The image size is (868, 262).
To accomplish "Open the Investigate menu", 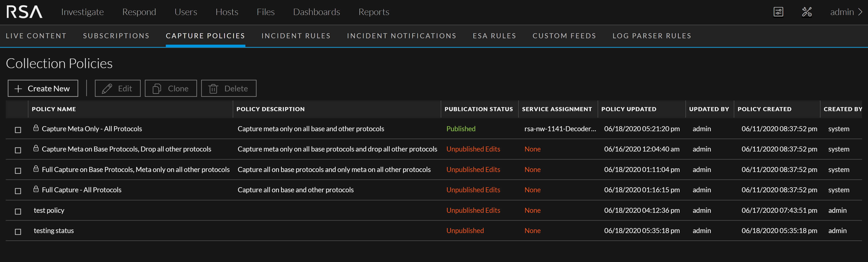I will pyautogui.click(x=83, y=12).
